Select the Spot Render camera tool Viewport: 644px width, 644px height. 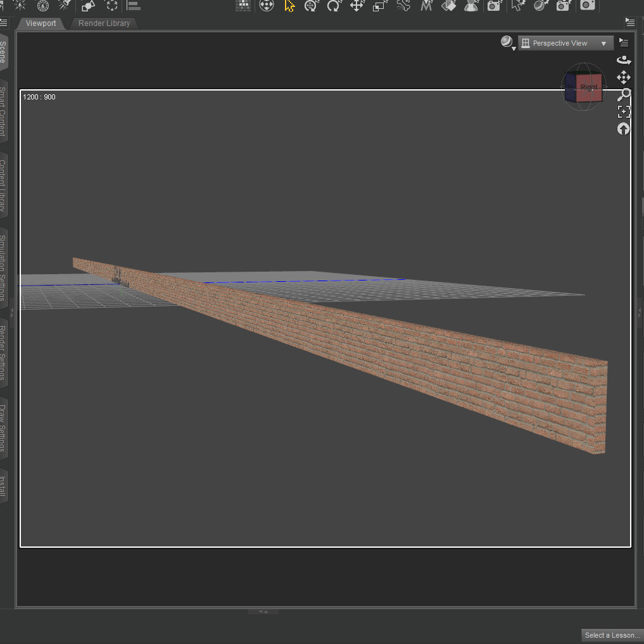(x=494, y=5)
